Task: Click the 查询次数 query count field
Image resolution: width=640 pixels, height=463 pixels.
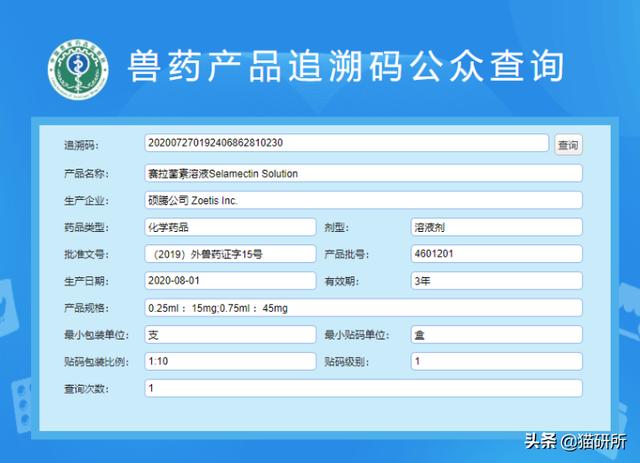Action: pyautogui.click(x=363, y=388)
